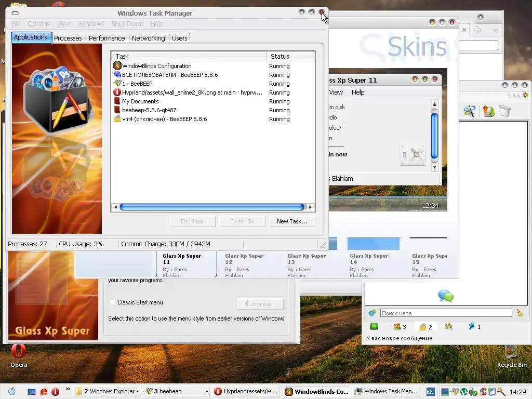
Task: Click the Apple-logo Start button
Action: (x=11, y=391)
